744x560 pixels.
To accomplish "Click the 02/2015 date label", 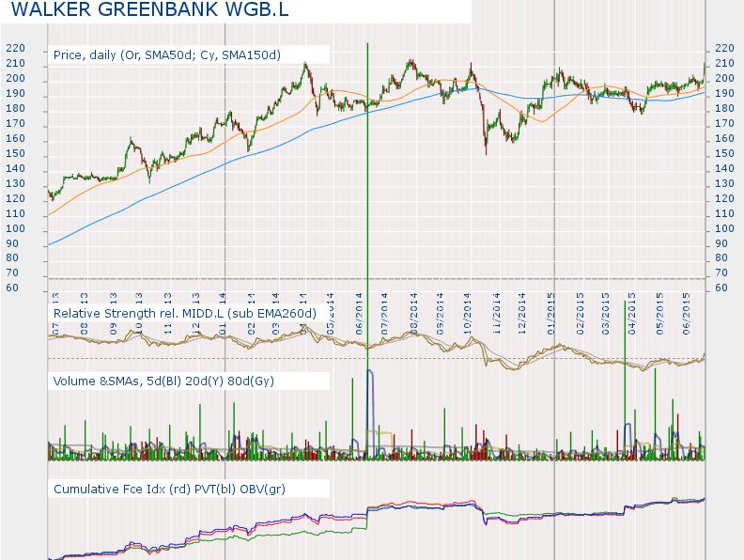I will pyautogui.click(x=580, y=314).
